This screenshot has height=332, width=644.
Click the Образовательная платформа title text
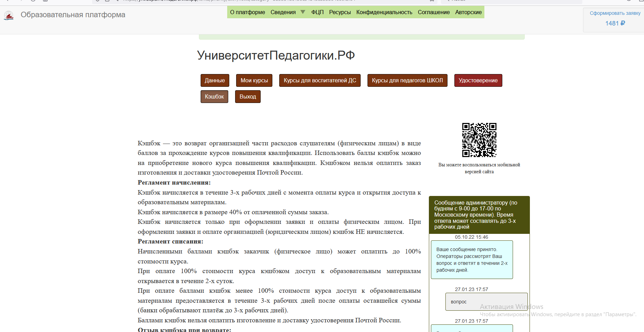coord(73,15)
